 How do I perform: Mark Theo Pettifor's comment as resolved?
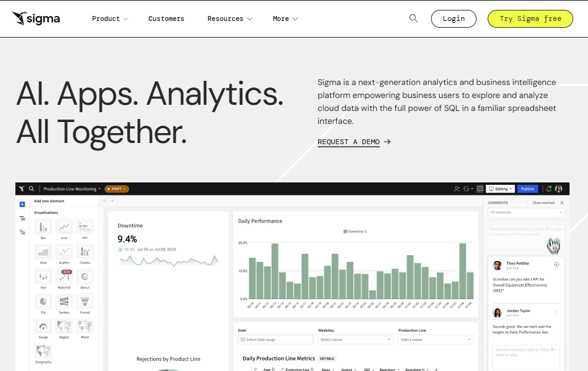point(556,264)
